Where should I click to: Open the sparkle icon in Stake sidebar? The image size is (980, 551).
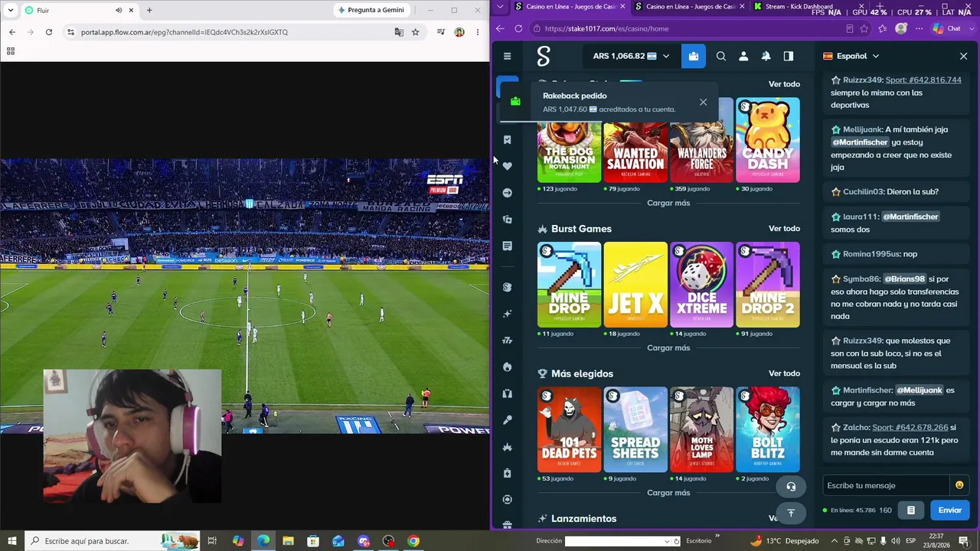[507, 314]
